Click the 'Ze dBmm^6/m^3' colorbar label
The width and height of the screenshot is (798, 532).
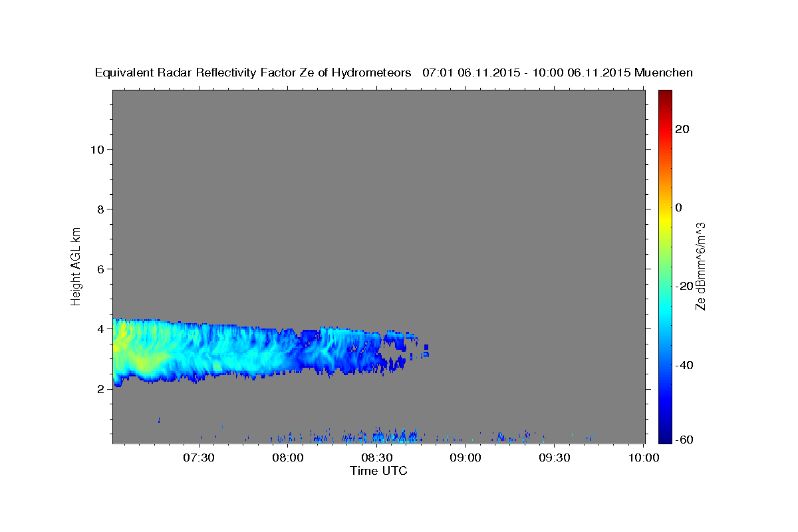tap(700, 266)
